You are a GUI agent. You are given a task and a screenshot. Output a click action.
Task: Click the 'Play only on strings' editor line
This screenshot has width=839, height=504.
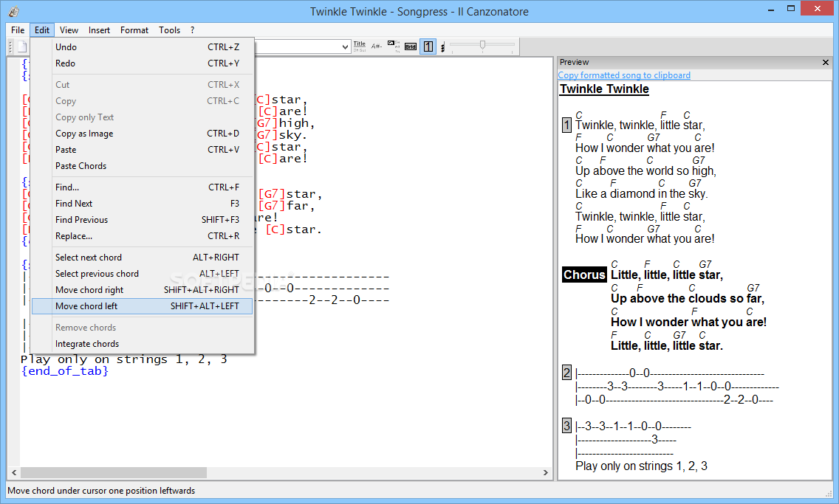(124, 359)
